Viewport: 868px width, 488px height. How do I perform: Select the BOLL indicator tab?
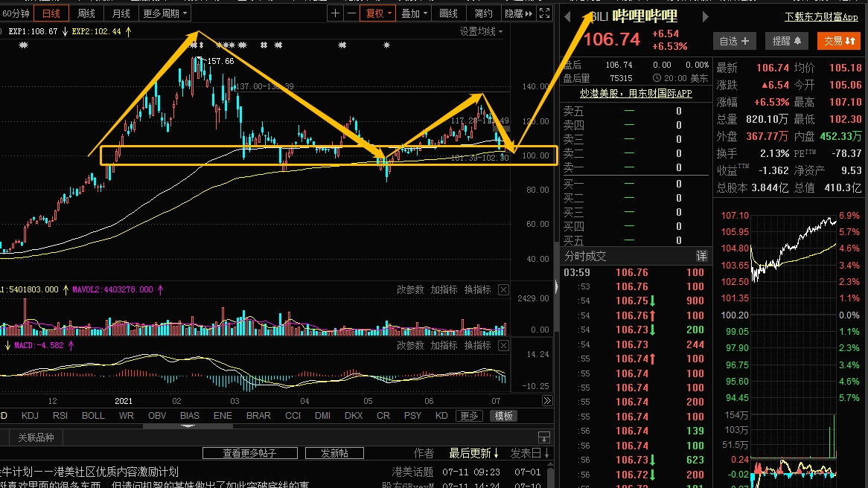(x=93, y=416)
